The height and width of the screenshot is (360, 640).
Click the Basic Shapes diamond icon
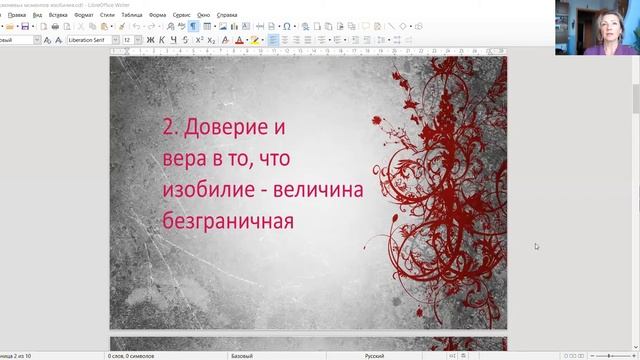pyautogui.click(x=403, y=27)
